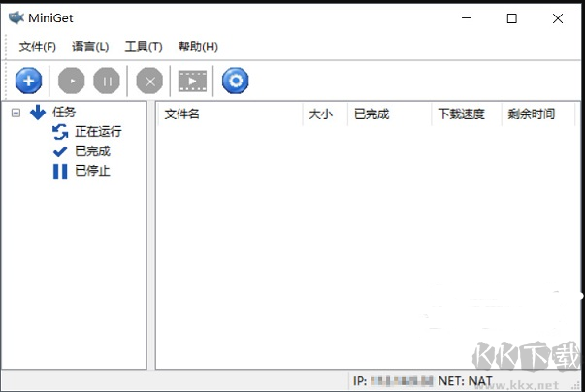Open the 文件(F) menu
585x392 pixels.
[38, 47]
